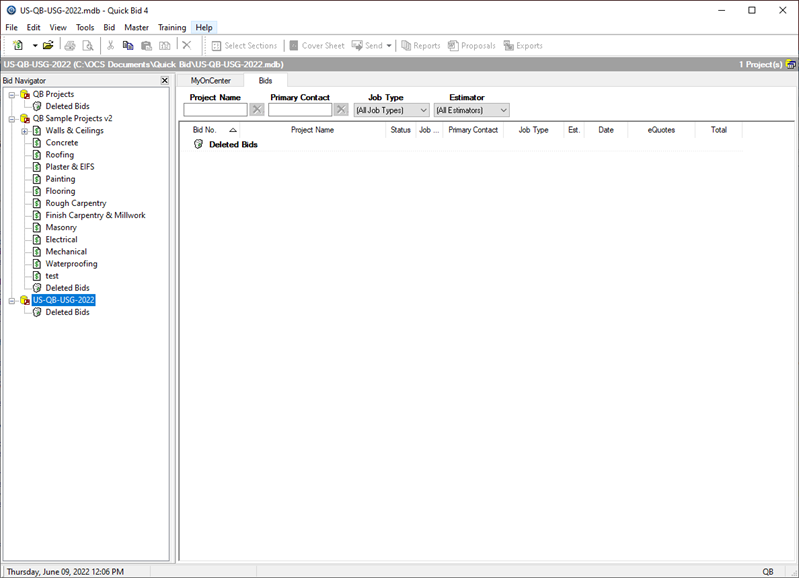Select the test bid
The width and height of the screenshot is (799, 578).
[52, 276]
